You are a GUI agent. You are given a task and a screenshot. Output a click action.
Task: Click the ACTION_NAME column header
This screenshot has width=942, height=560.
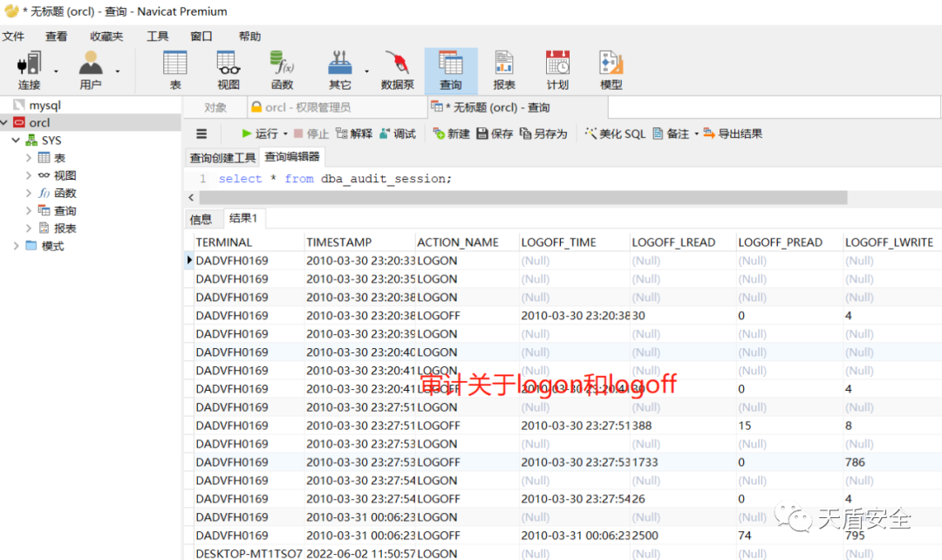click(458, 242)
